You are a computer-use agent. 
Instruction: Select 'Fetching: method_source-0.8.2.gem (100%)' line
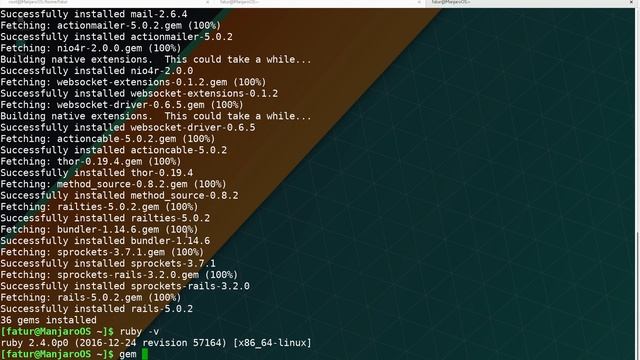point(113,184)
